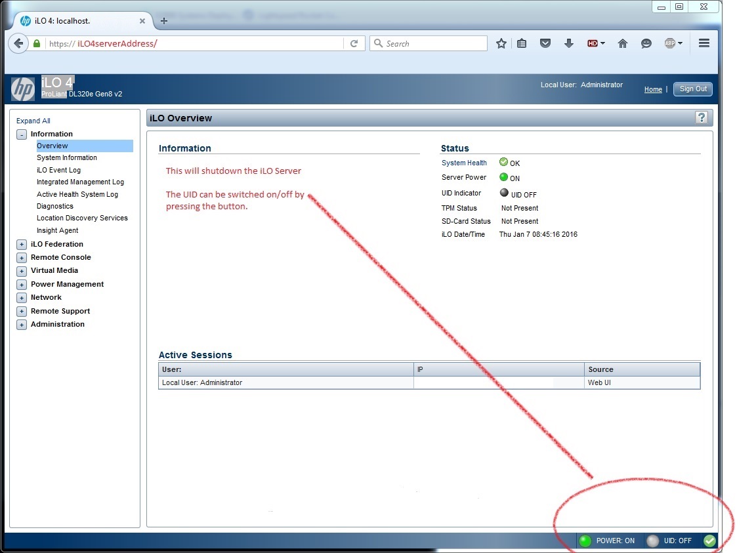
Task: Click the Sign Out button
Action: coord(693,89)
